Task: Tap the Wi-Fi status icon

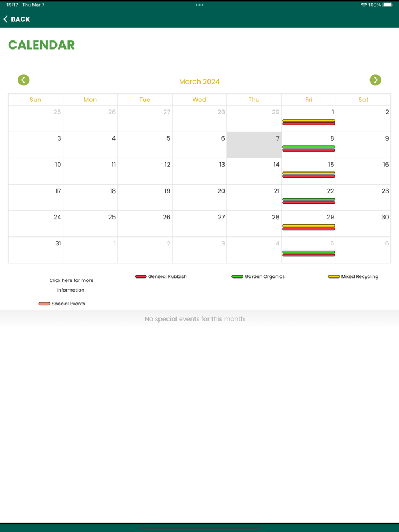Action: (x=364, y=5)
